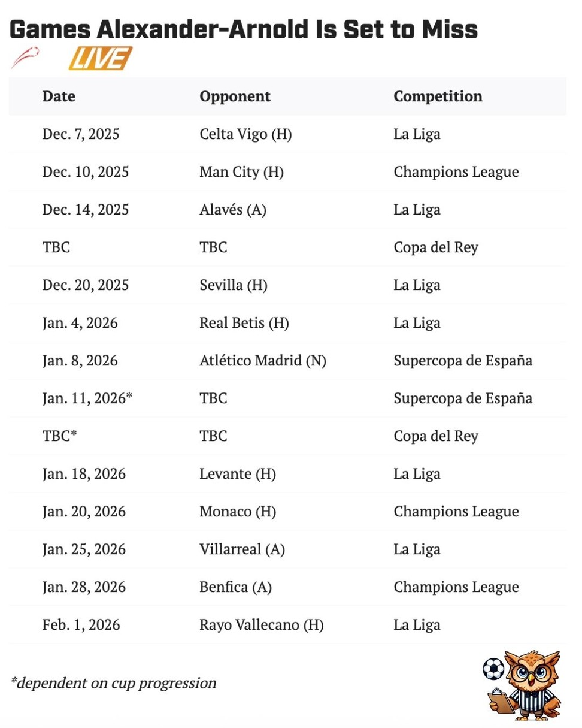The height and width of the screenshot is (728, 582).
Task: Select the Celta Vigo (H) opponent cell
Action: click(x=245, y=134)
